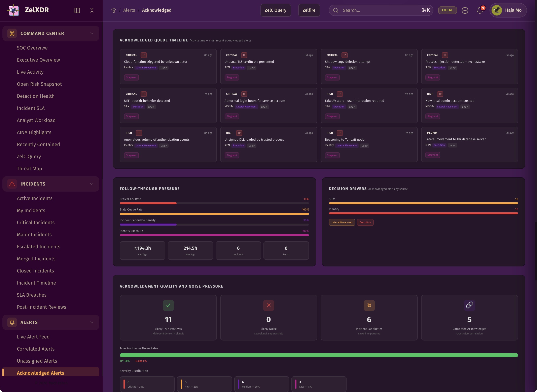Open the notifications bell
Image resolution: width=537 pixels, height=392 pixels.
click(x=480, y=10)
